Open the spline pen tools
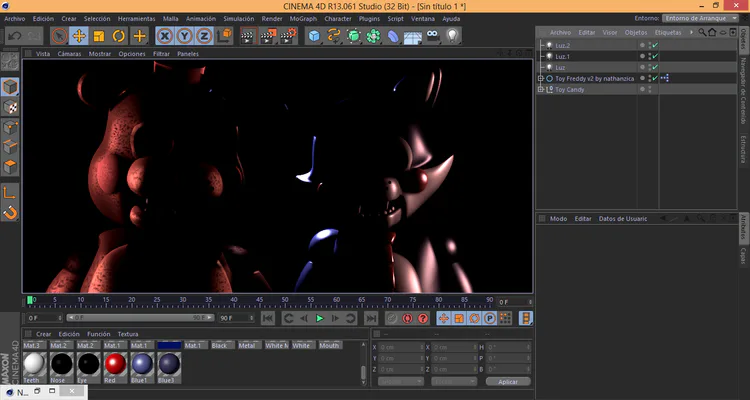This screenshot has height=400, width=750. (334, 36)
